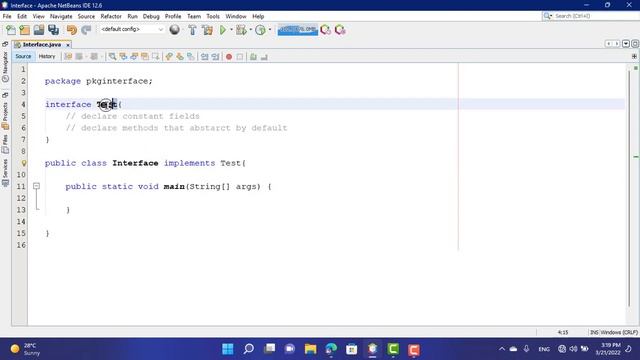640x360 pixels.
Task: Click the Clean and Build icon
Action: pos(207,30)
